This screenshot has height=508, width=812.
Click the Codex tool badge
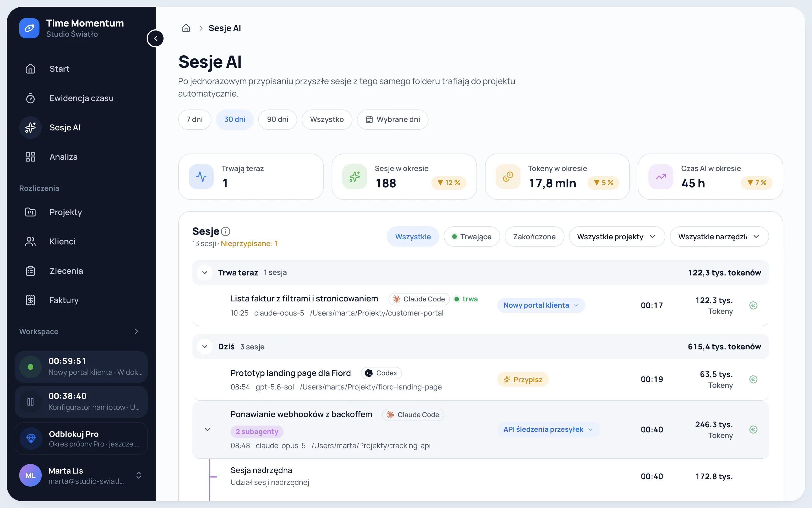381,373
